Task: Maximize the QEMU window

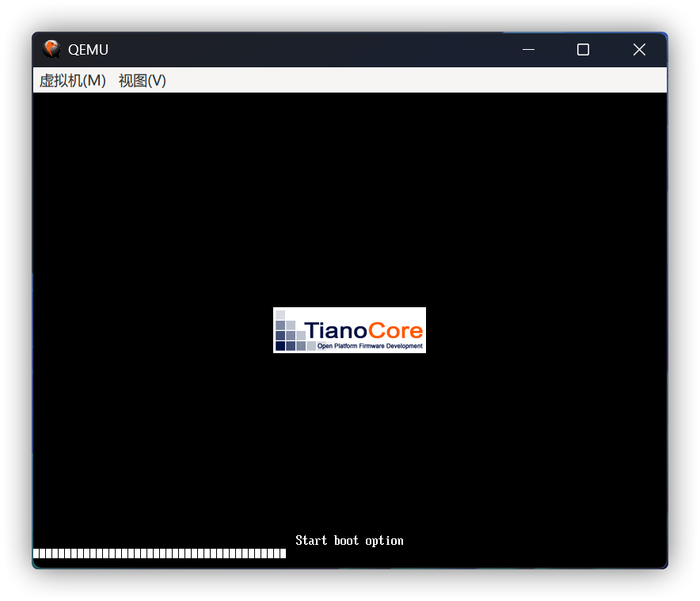Action: pyautogui.click(x=583, y=50)
